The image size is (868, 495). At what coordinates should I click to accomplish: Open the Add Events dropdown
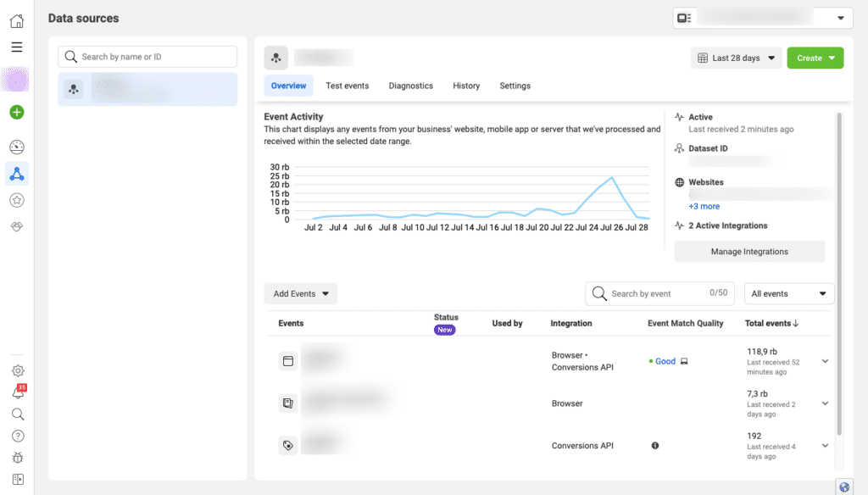[301, 294]
